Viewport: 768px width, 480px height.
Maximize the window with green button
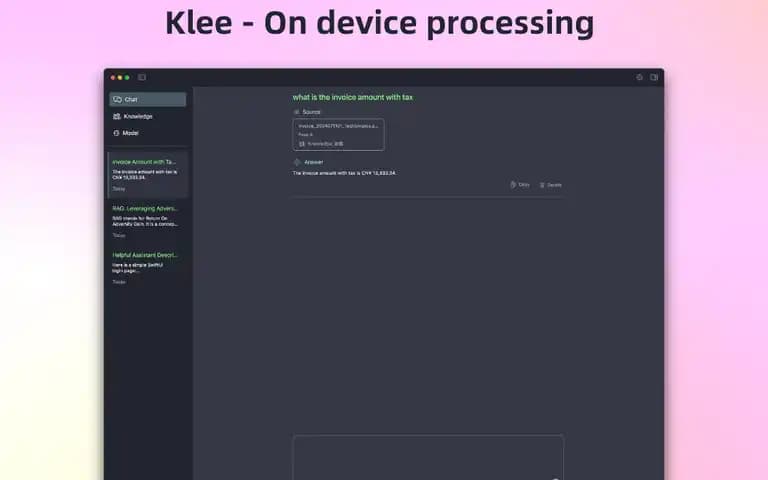[x=127, y=78]
